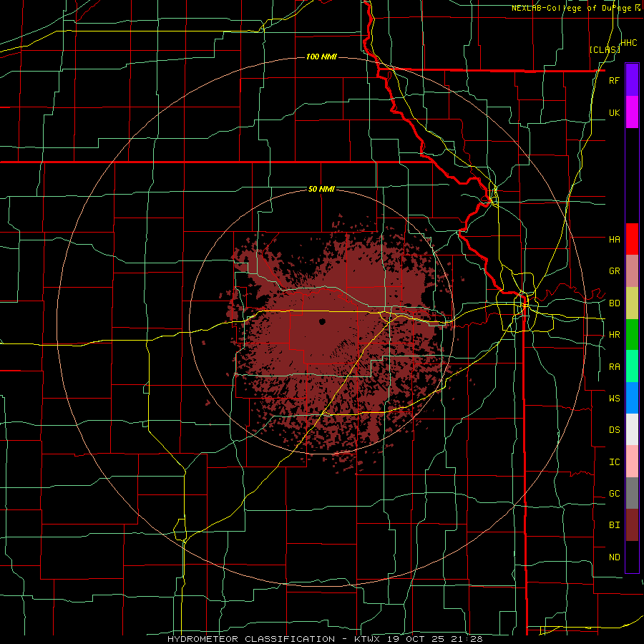This screenshot has height=644, width=644.
Task: Click the 21:28 timestamp
Action: (467, 639)
